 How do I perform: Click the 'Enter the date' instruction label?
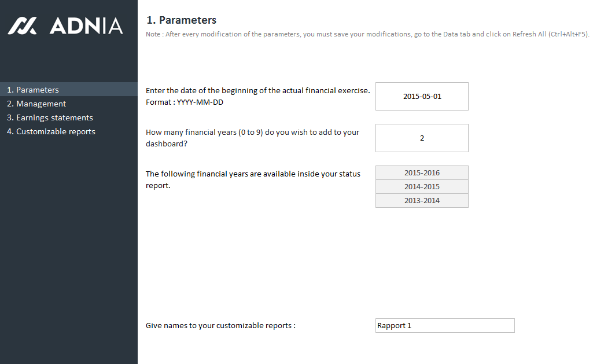point(257,90)
